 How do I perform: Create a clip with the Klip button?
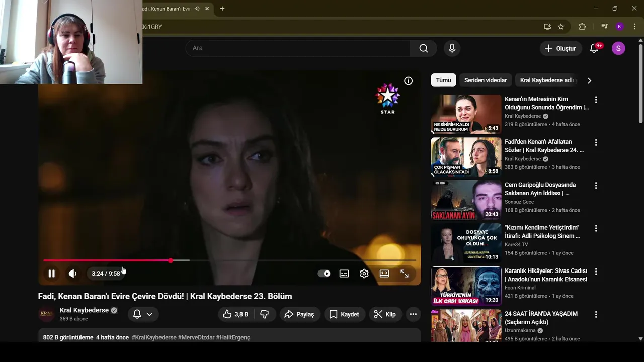(x=385, y=314)
